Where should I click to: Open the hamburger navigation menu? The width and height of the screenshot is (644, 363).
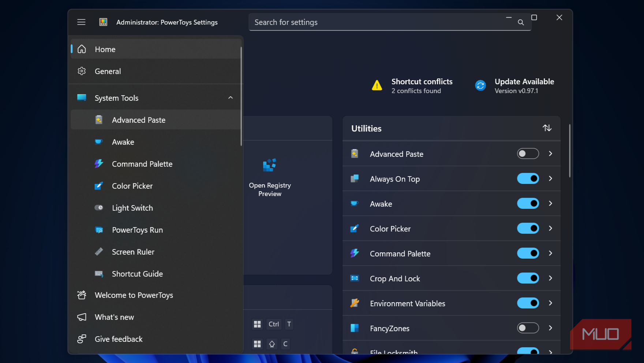coord(81,22)
